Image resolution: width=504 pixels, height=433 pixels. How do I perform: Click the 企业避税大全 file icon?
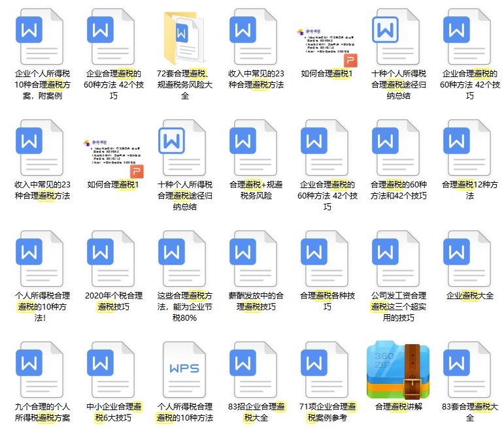pos(467,259)
